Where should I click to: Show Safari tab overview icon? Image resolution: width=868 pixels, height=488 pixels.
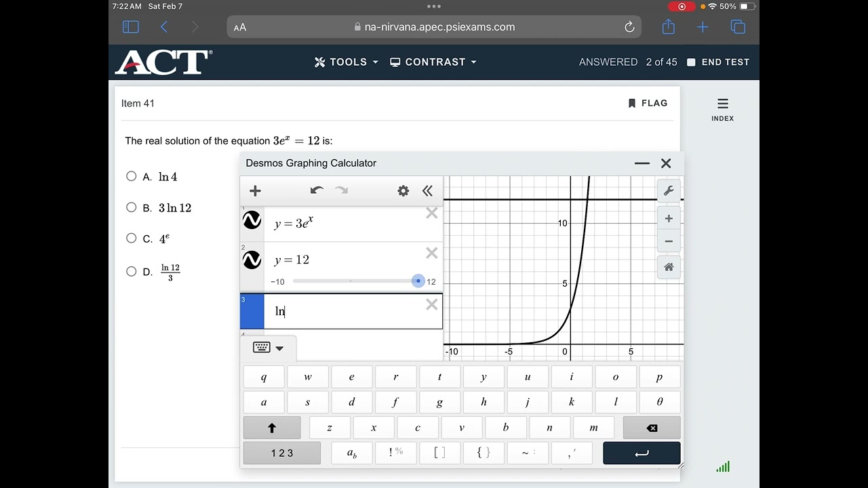click(x=738, y=27)
